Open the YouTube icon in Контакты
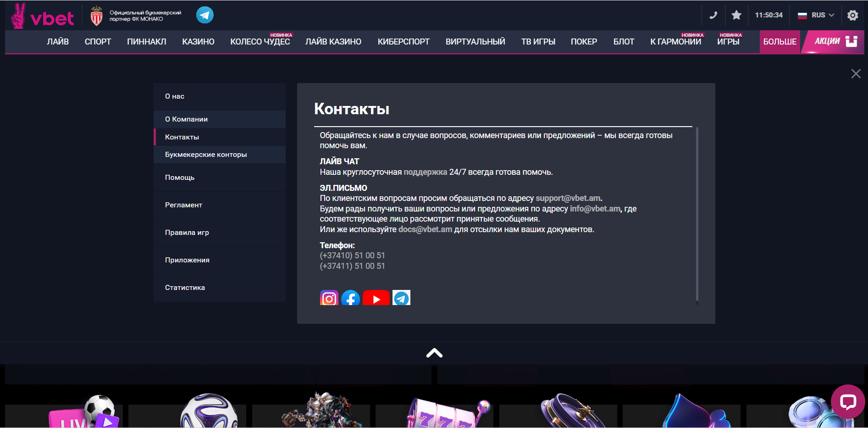The image size is (868, 428). [x=376, y=298]
